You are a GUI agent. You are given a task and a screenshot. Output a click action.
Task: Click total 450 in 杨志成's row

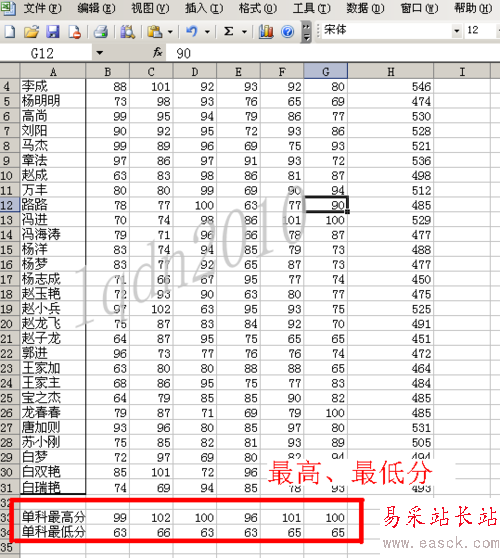click(x=391, y=279)
